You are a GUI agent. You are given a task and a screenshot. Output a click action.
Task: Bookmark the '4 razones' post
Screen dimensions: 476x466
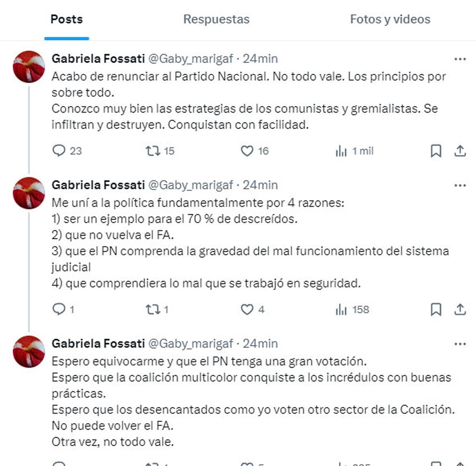(x=436, y=309)
